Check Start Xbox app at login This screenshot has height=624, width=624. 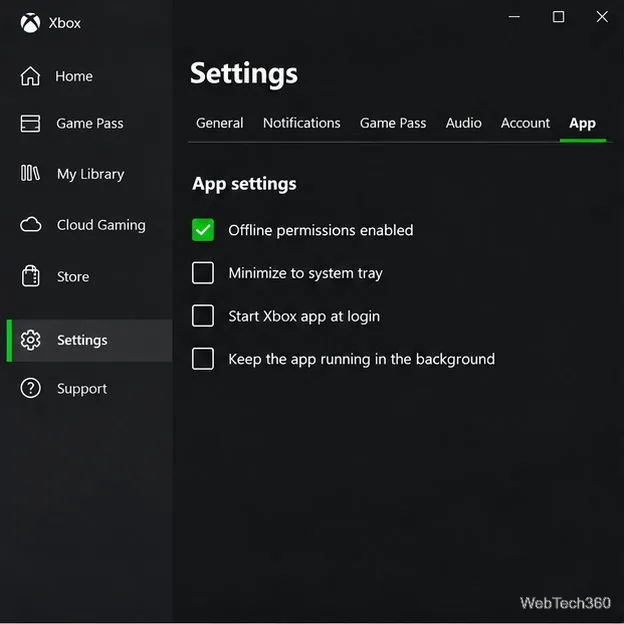[x=203, y=316]
